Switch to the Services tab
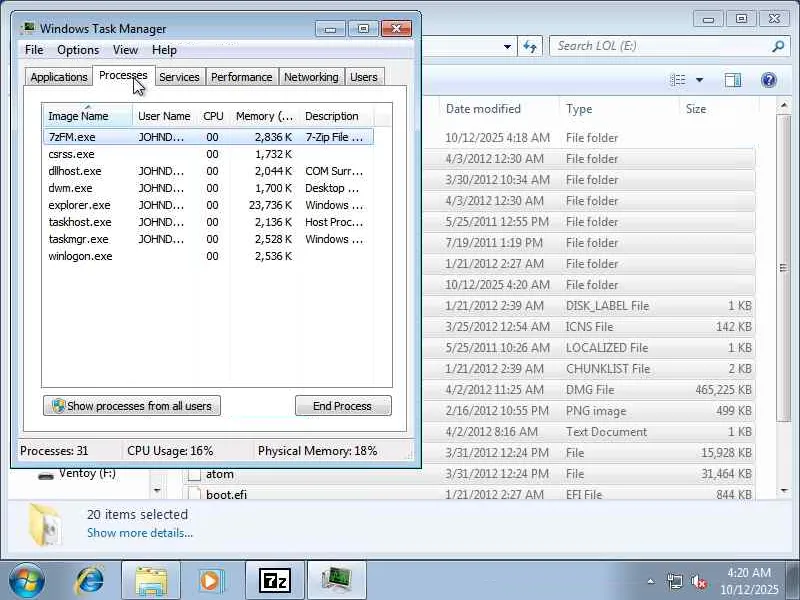This screenshot has width=800, height=600. 179,77
